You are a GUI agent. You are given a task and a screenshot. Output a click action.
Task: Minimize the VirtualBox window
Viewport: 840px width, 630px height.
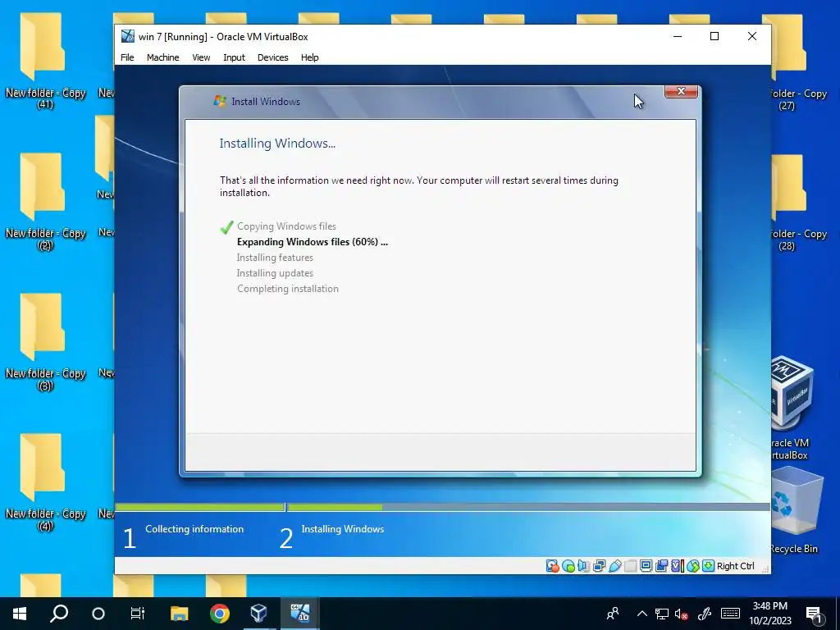pyautogui.click(x=678, y=36)
